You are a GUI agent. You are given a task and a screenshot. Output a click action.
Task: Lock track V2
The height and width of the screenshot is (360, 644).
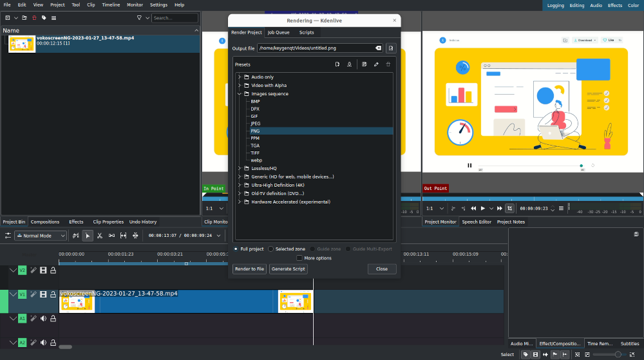[53, 270]
